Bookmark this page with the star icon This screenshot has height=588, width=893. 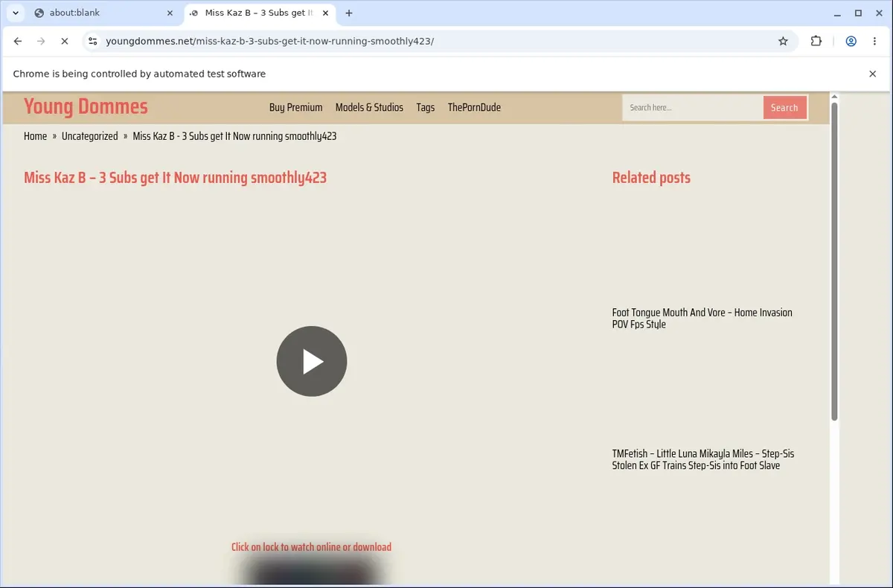tap(783, 41)
